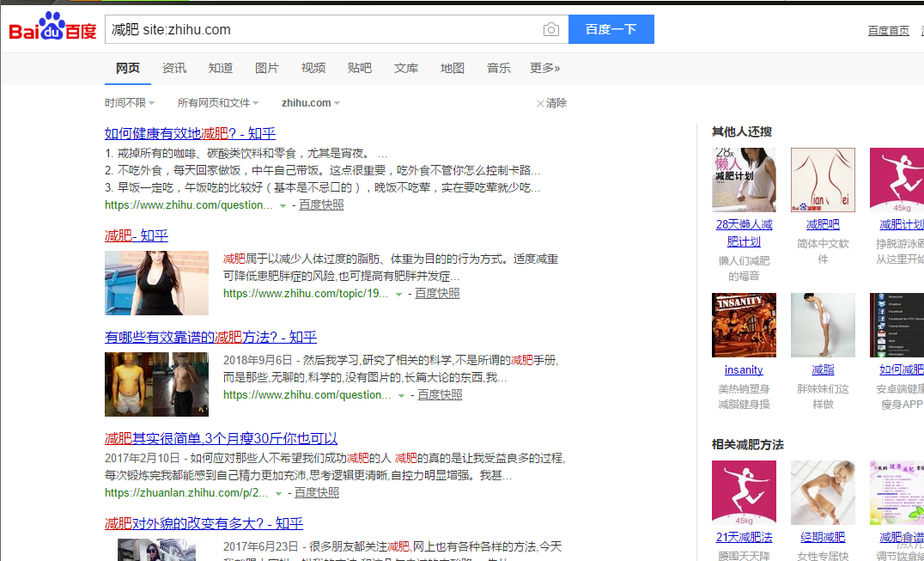The image size is (924, 561).
Task: Switch to the 文库 tab
Action: [406, 69]
